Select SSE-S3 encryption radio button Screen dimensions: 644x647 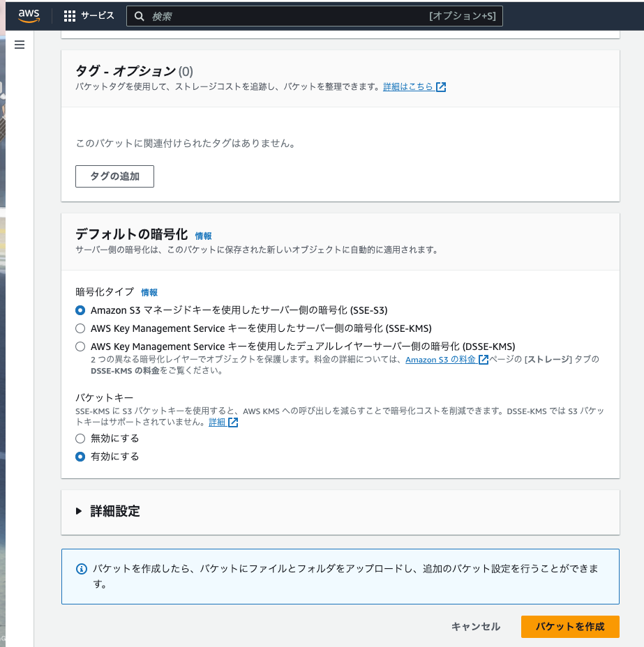[80, 310]
